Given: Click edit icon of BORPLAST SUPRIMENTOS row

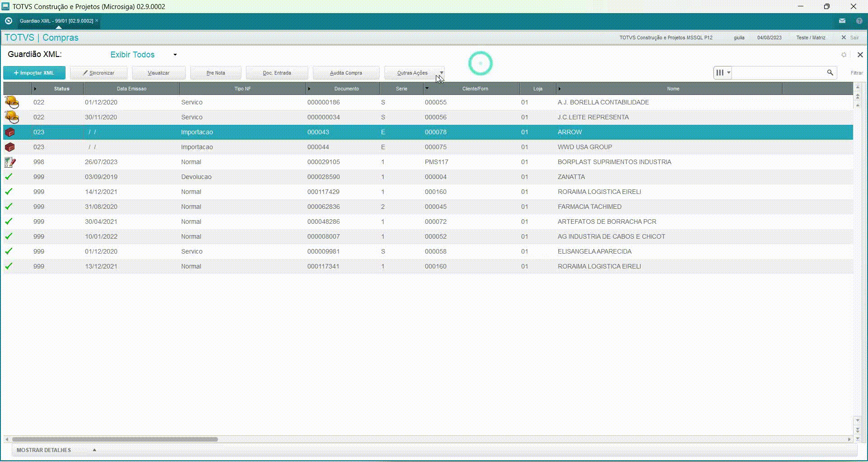Looking at the screenshot, I should click(x=10, y=162).
